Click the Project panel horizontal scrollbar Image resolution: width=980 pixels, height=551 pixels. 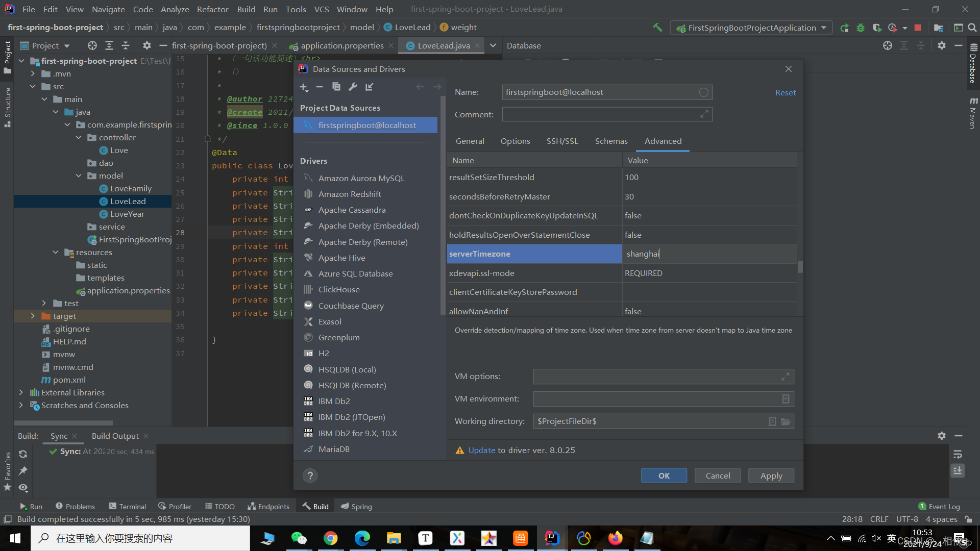click(63, 423)
